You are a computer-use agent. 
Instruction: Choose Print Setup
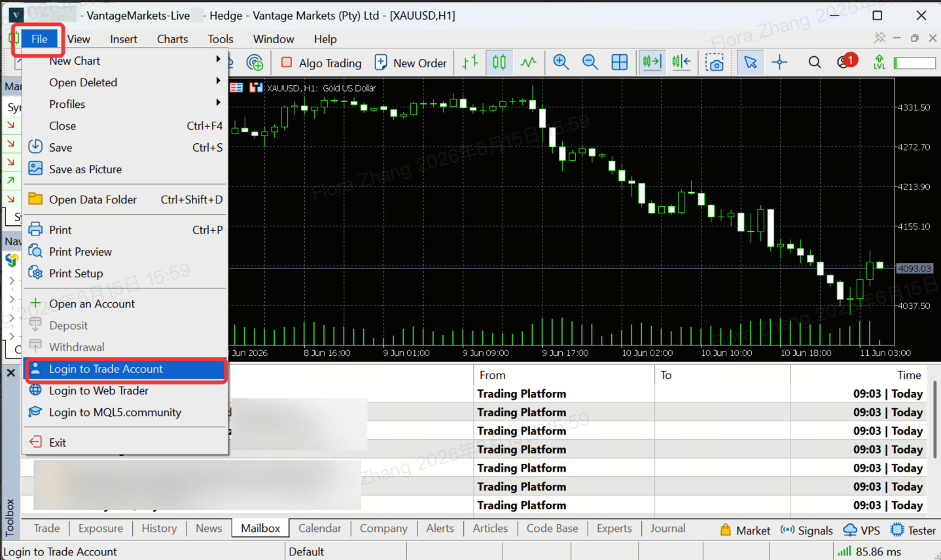pyautogui.click(x=126, y=273)
